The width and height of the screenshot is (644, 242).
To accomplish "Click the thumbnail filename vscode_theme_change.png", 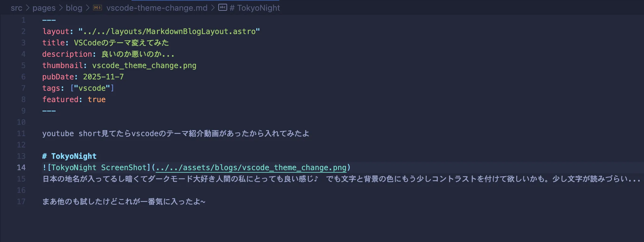I will (x=145, y=65).
